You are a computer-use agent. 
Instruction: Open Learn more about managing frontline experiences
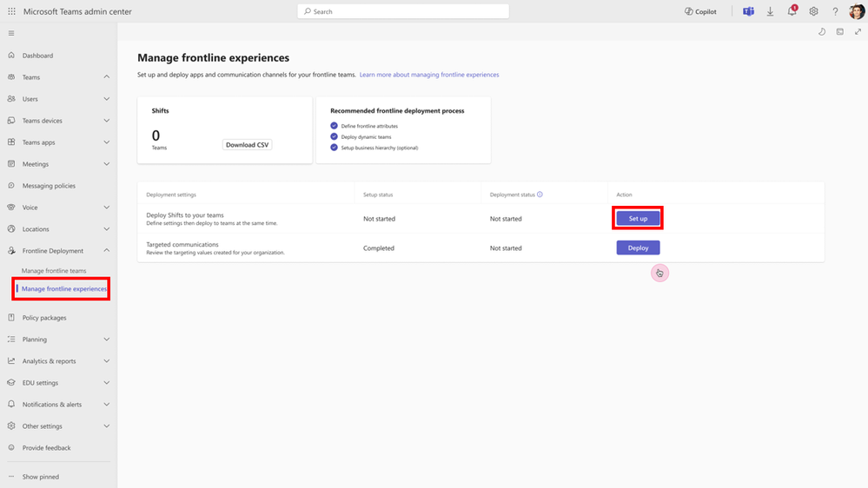[x=429, y=75]
